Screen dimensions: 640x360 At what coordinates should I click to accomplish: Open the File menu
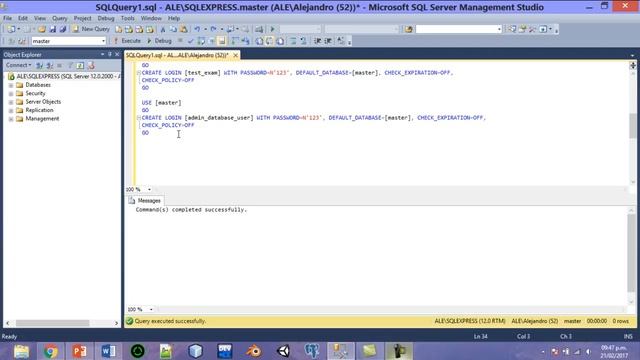8,18
